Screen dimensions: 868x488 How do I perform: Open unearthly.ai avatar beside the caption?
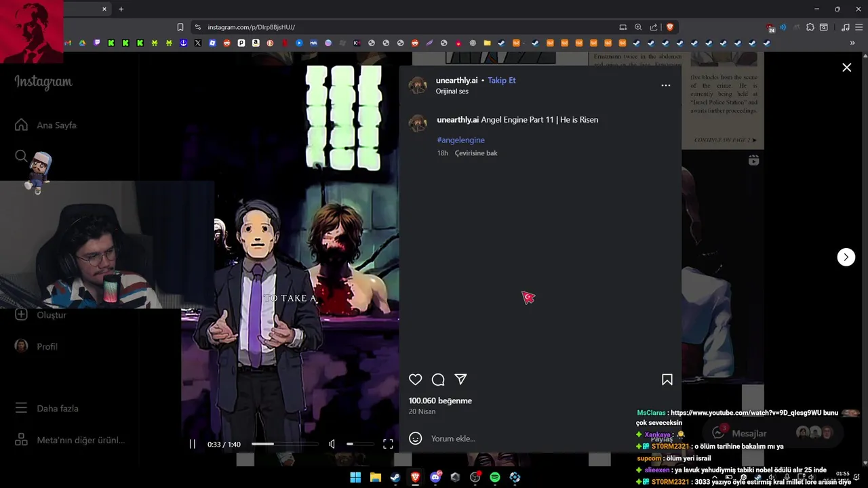click(418, 123)
